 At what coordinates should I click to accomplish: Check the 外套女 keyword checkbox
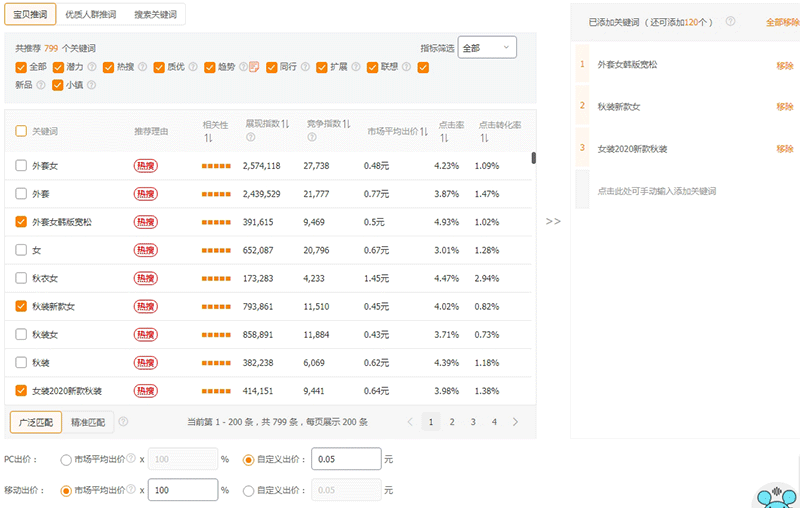(x=22, y=165)
